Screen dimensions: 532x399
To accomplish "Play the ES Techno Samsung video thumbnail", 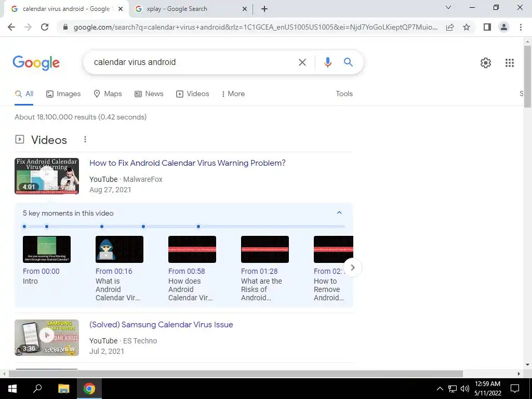I will 47,338.
